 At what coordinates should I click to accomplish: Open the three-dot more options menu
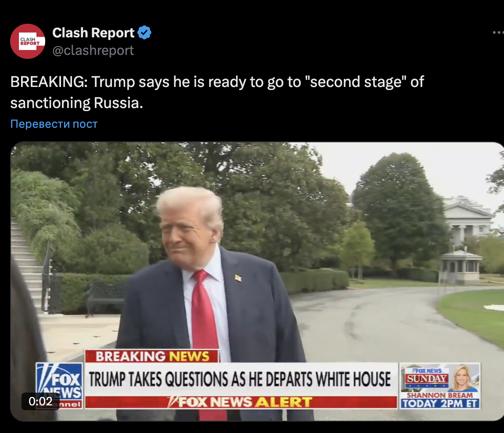(499, 32)
